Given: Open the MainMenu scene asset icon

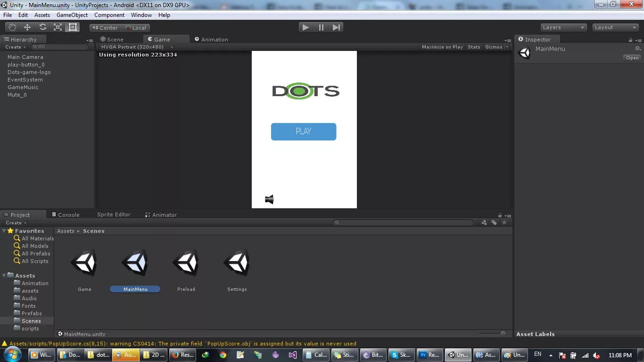Looking at the screenshot, I should click(135, 263).
